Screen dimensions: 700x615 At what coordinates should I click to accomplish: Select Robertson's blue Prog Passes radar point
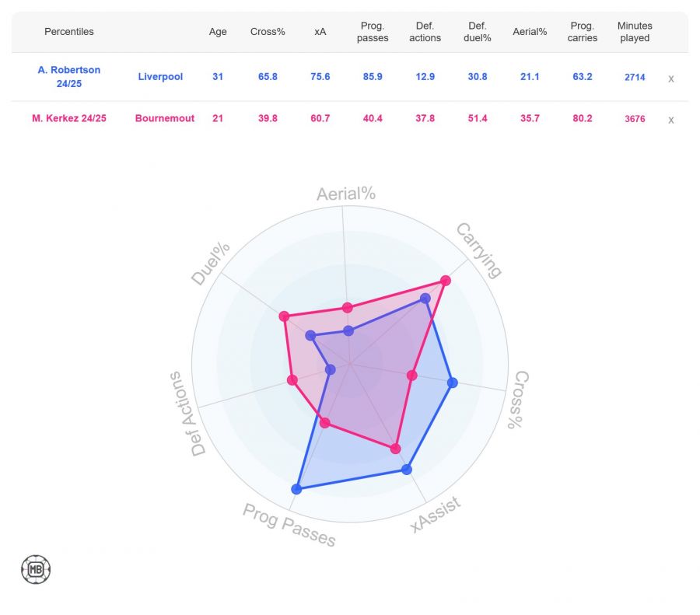296,489
